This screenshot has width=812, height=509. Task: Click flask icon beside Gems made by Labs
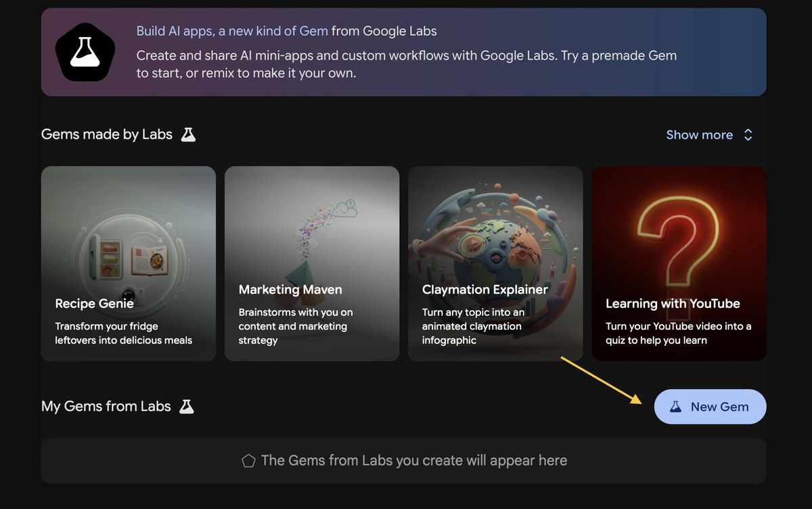[x=188, y=134]
